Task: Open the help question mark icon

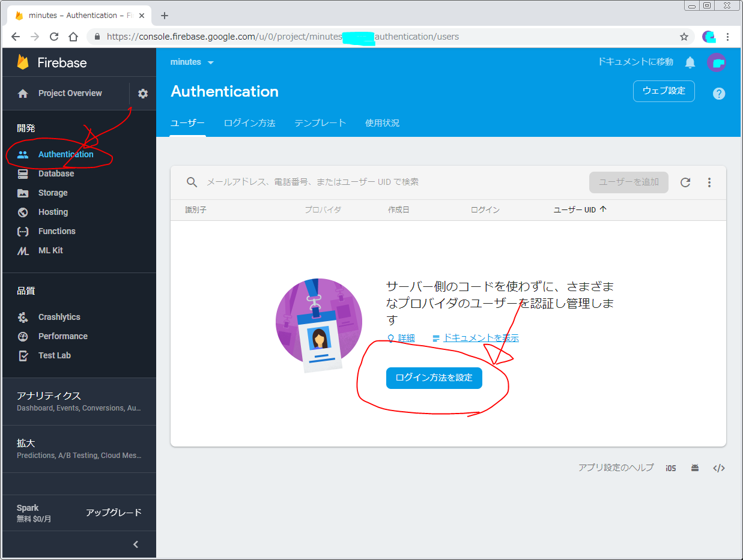Action: [718, 94]
